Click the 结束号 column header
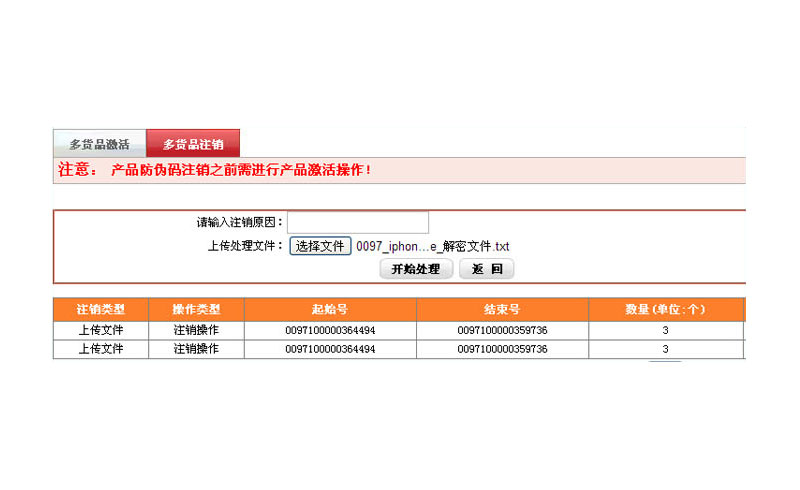 [503, 309]
